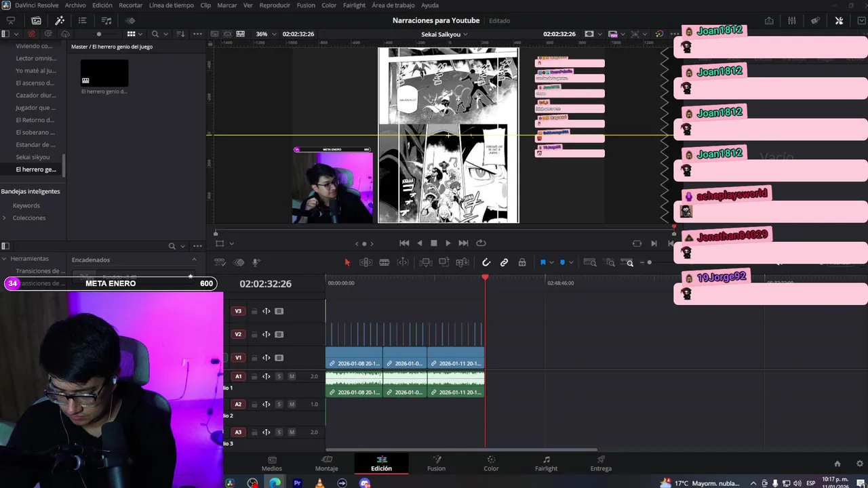
Task: Collapse Encadenados section chevron
Action: (194, 260)
